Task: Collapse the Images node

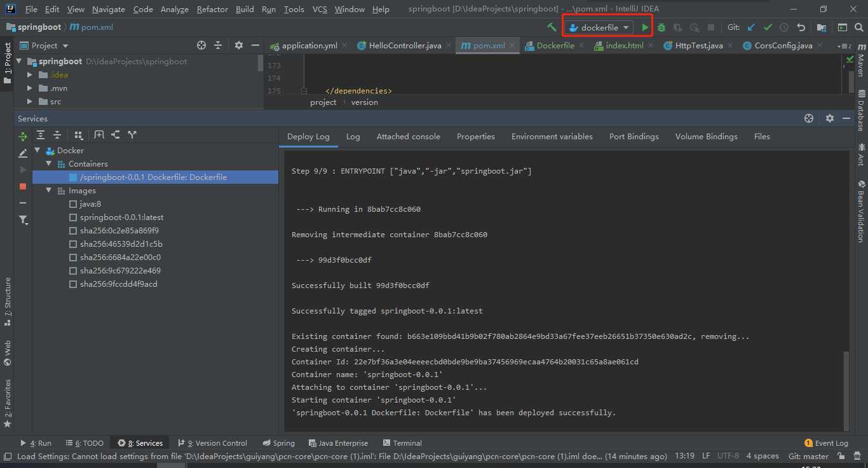Action: click(49, 191)
